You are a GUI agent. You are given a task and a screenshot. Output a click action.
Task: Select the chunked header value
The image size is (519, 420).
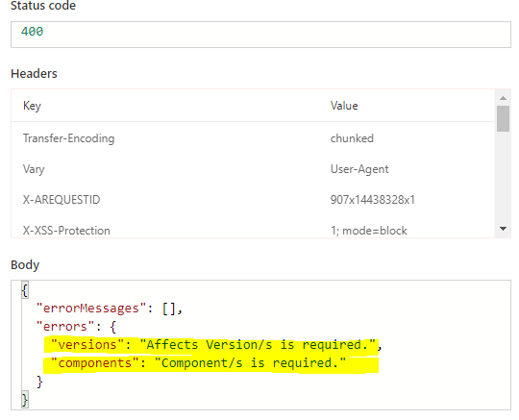352,138
